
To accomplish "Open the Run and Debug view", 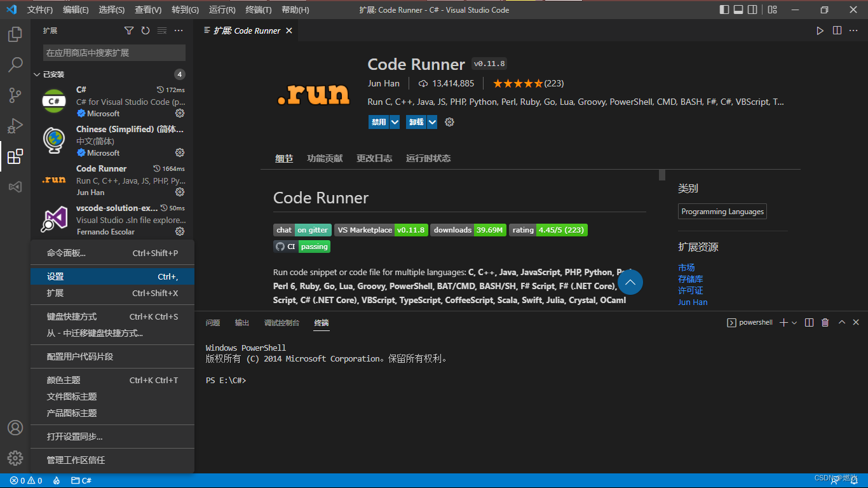I will pyautogui.click(x=15, y=126).
